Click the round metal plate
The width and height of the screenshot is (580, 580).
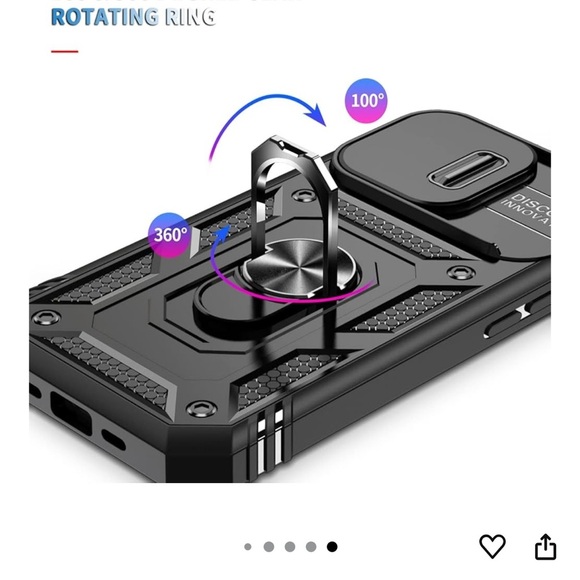[298, 267]
